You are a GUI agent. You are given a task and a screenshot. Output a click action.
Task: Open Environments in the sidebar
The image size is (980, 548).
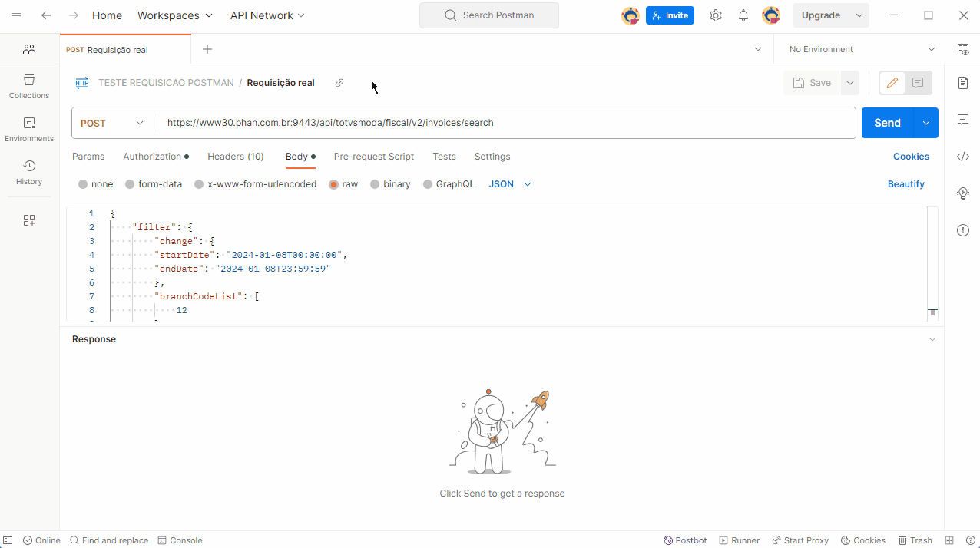[29, 130]
